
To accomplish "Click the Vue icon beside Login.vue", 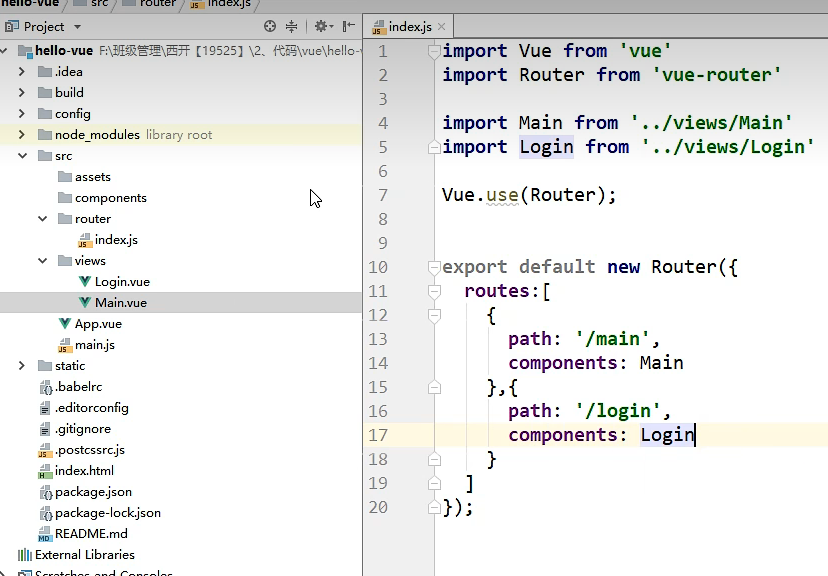I will click(84, 281).
